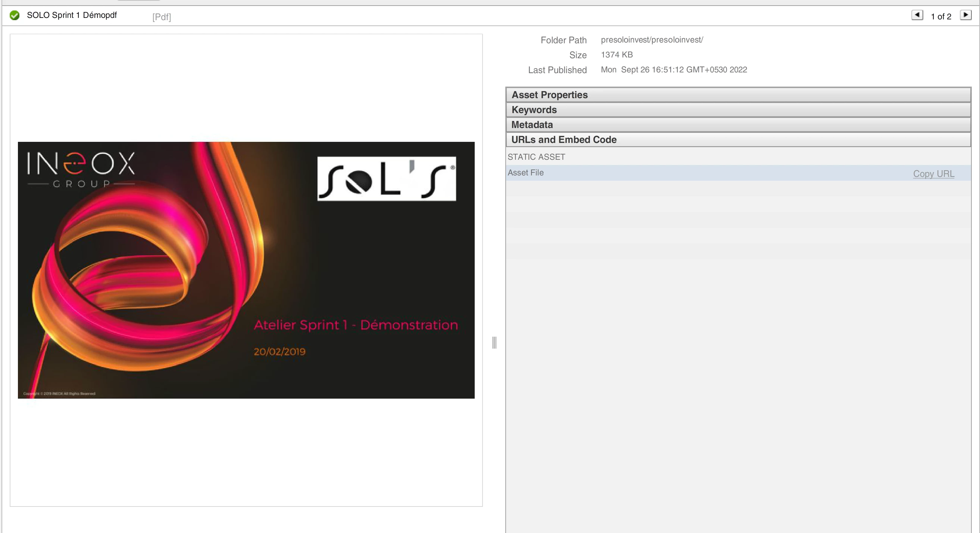Click the SOL'S logo in the preview
This screenshot has width=980, height=533.
(x=387, y=179)
